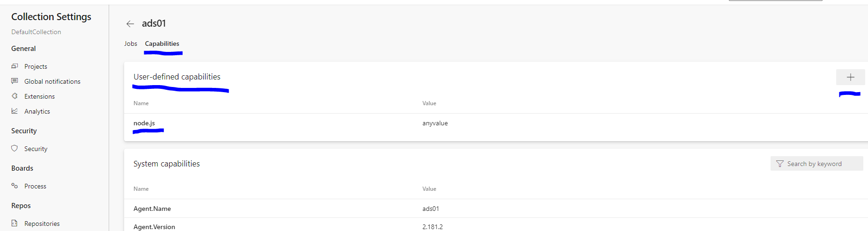Click the anyvalue capability value
This screenshot has height=231, width=868.
pos(435,123)
